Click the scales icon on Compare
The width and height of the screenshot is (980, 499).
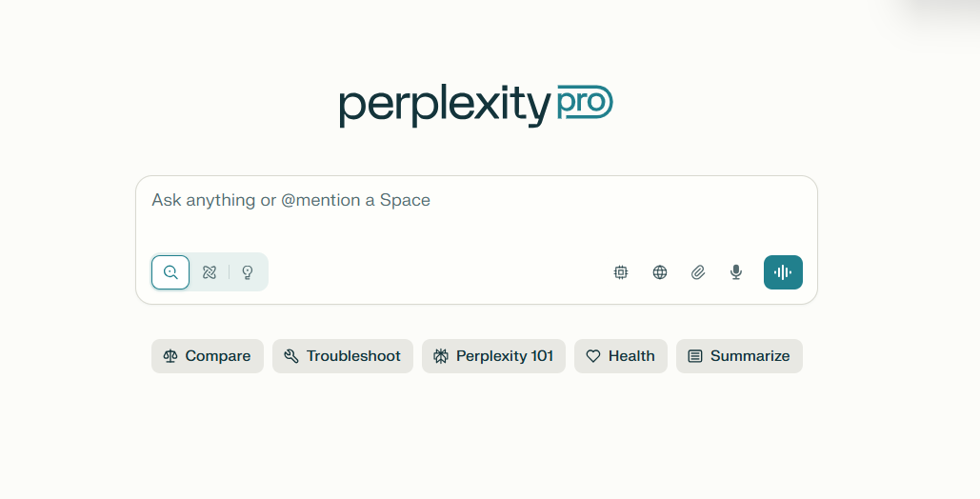coord(170,356)
